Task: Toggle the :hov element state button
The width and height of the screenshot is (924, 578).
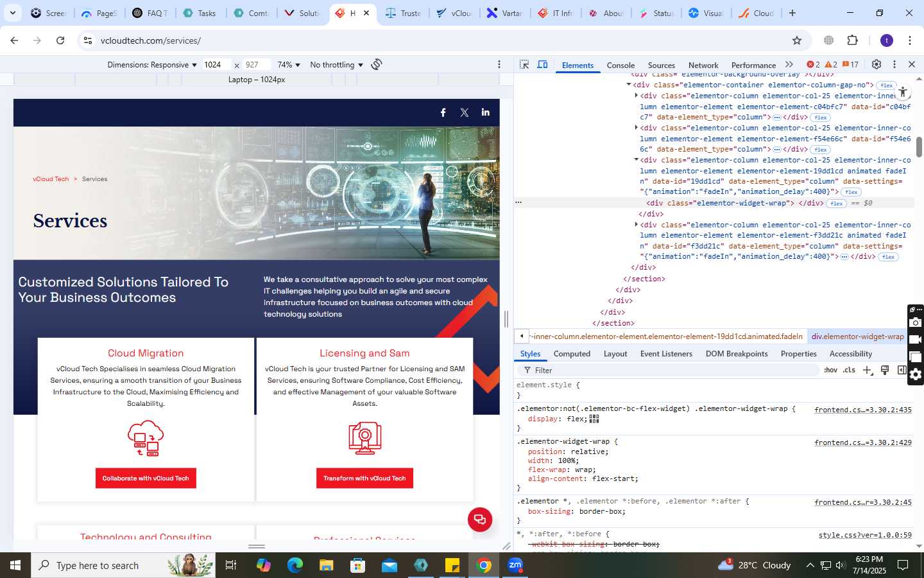Action: pyautogui.click(x=830, y=370)
